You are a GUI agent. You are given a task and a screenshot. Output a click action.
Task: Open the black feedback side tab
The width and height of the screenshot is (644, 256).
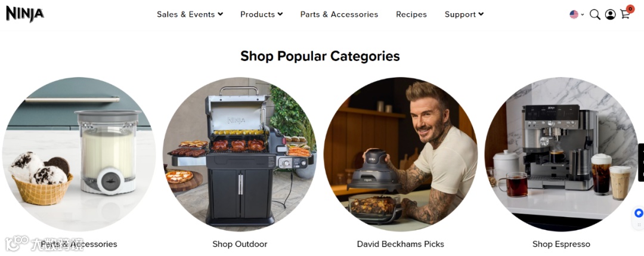pyautogui.click(x=641, y=162)
